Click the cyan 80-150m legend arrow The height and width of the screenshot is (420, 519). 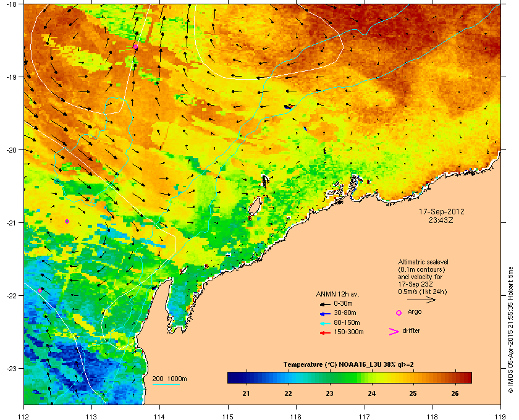tap(325, 323)
